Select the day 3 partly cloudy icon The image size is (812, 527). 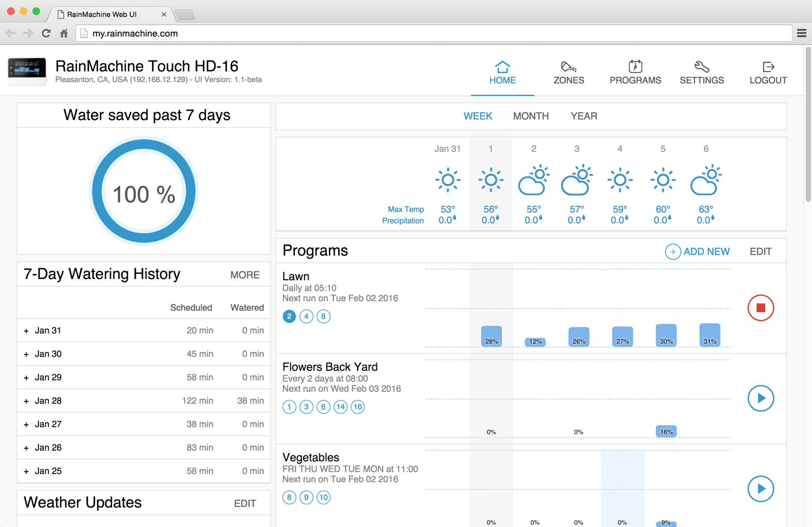577,180
